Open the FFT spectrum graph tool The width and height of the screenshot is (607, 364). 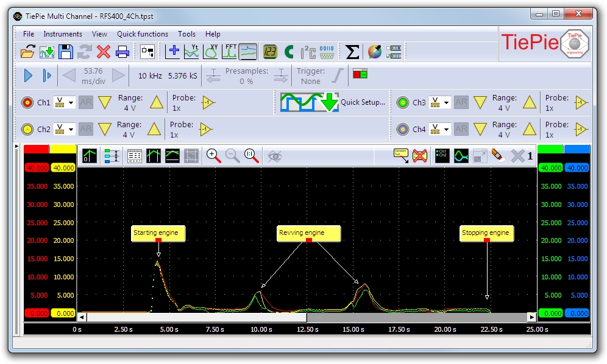[229, 52]
